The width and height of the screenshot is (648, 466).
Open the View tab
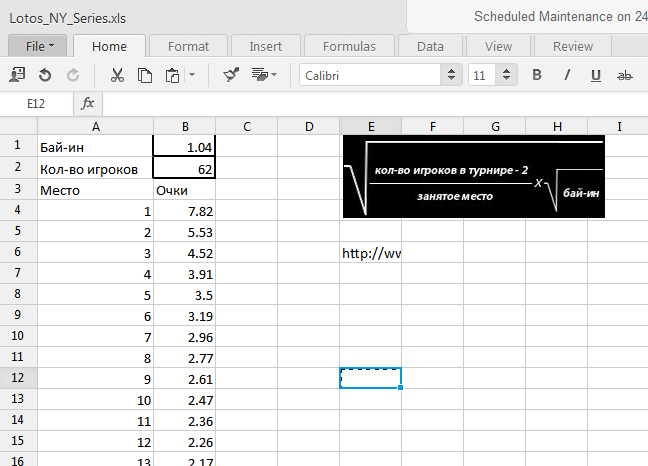(x=498, y=46)
